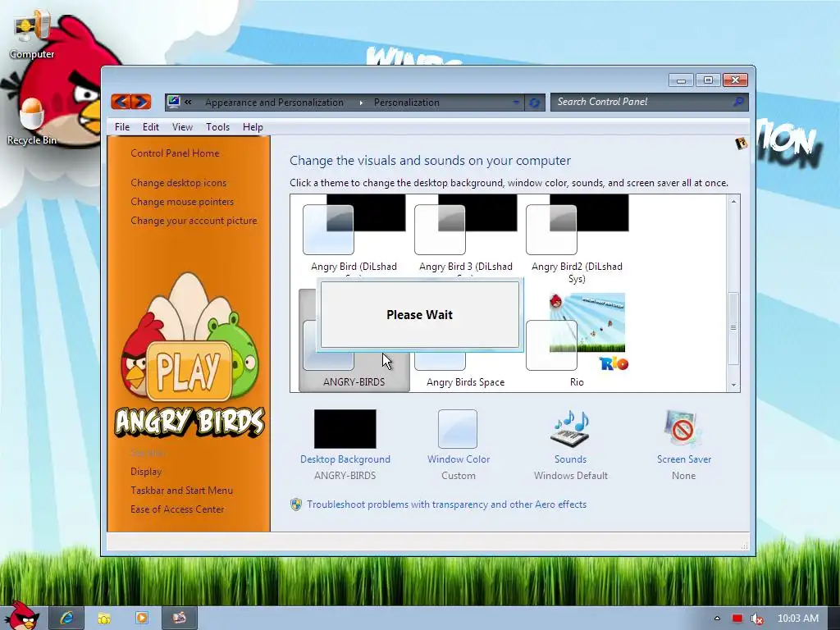840x630 pixels.
Task: Open the Window Color swatch icon
Action: 458,428
